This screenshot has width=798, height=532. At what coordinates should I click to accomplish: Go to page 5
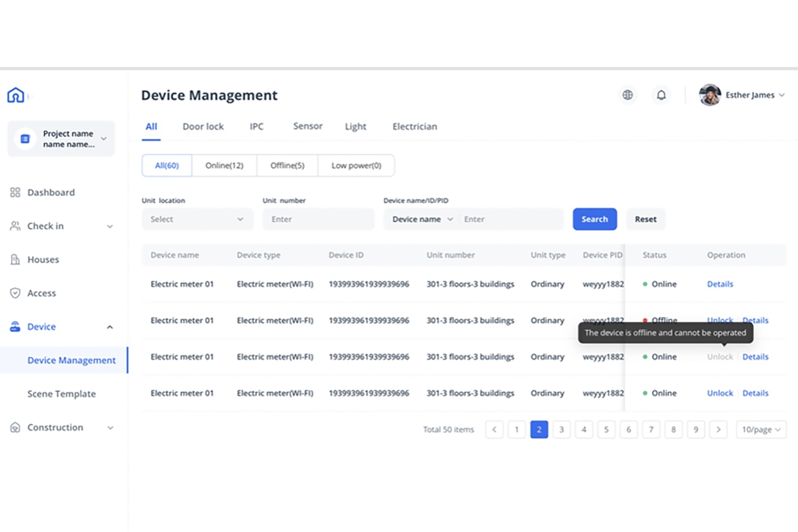(x=606, y=429)
